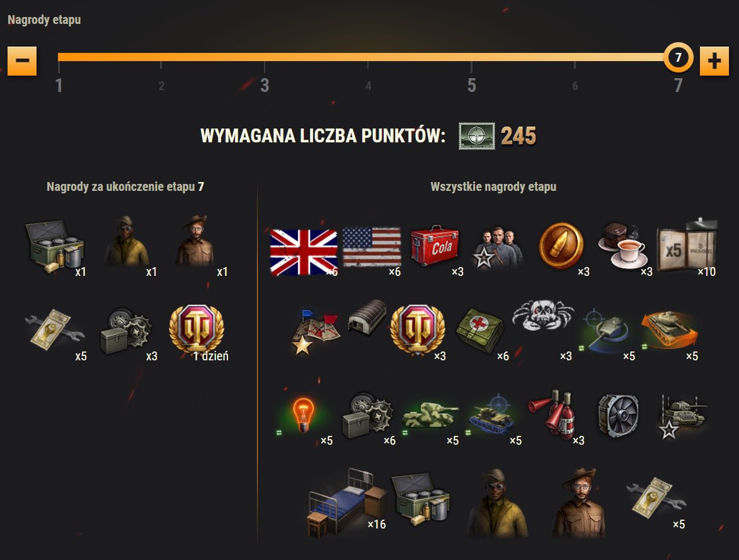Click the stage 7 slider handle
The width and height of the screenshot is (739, 560).
(678, 57)
